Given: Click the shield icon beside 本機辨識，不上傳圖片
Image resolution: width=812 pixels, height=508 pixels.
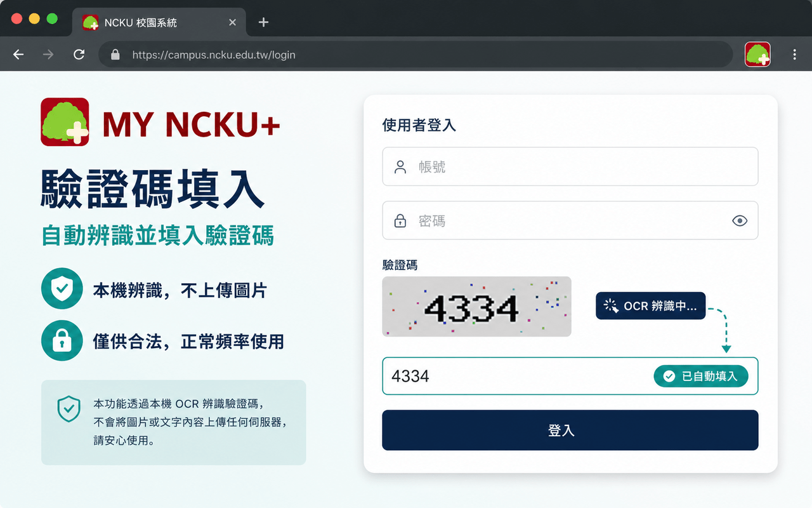Looking at the screenshot, I should [x=62, y=289].
